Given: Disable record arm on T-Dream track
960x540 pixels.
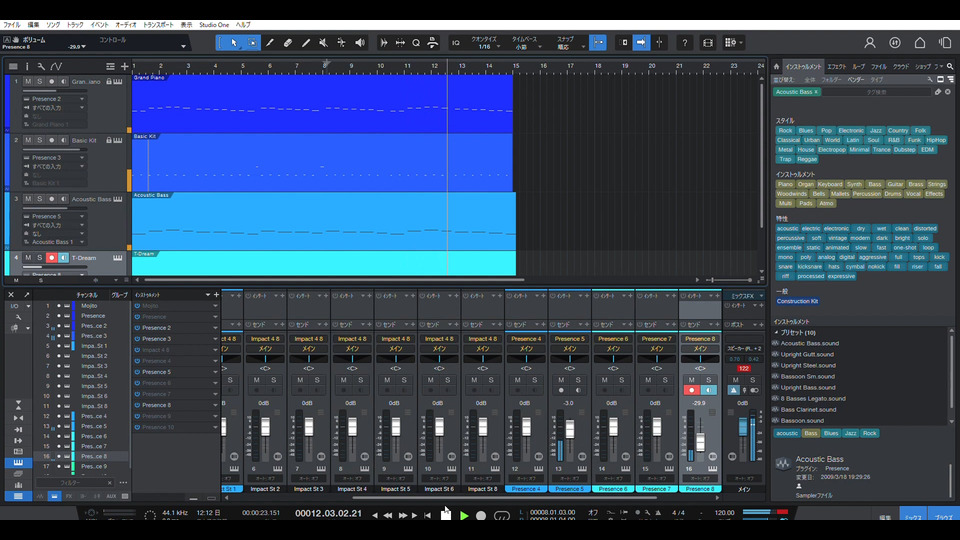Looking at the screenshot, I should pyautogui.click(x=51, y=258).
